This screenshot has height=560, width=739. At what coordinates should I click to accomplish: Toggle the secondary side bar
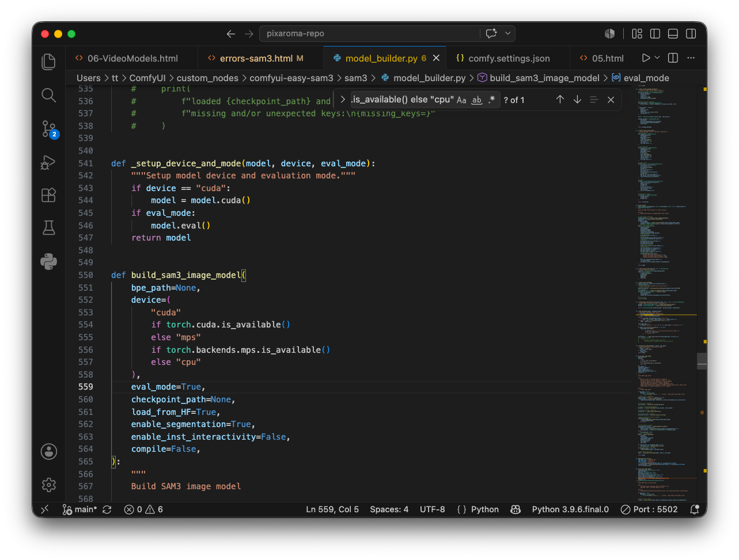point(691,34)
